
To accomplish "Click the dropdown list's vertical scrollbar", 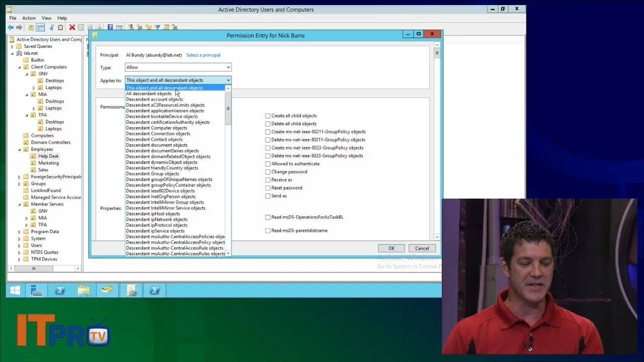I will coord(228,171).
